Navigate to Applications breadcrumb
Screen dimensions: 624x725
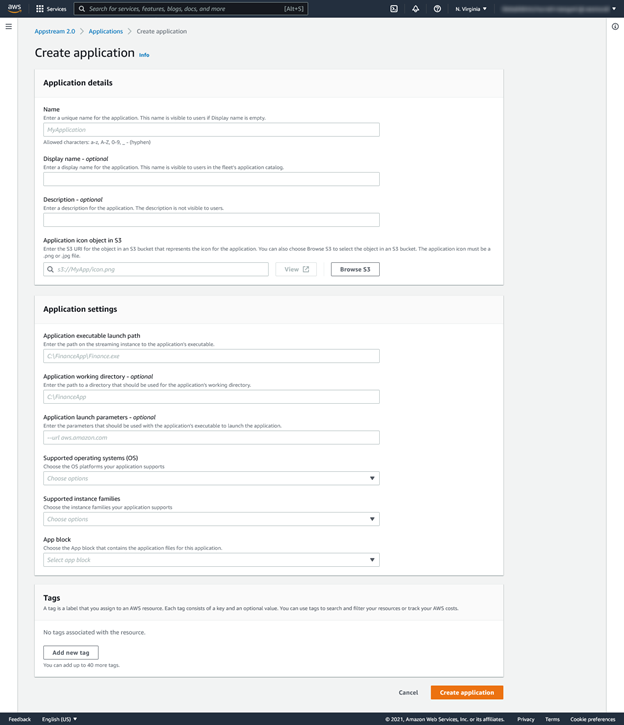point(106,31)
